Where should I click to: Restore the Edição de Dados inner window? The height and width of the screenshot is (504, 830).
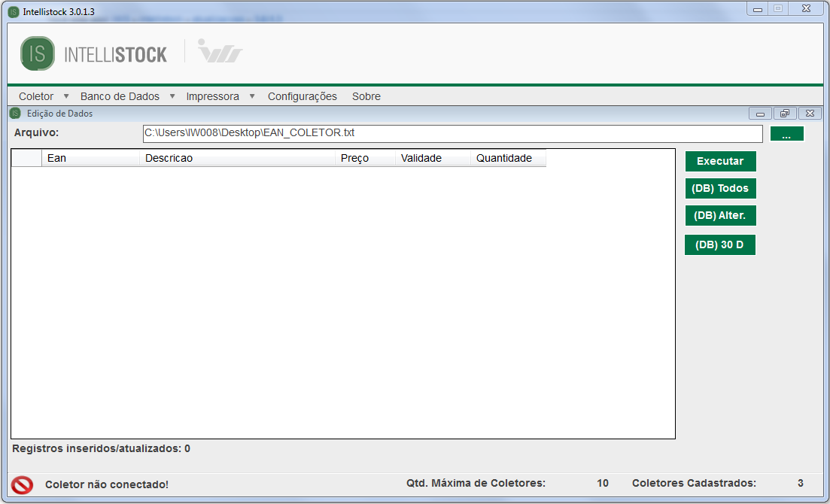point(785,114)
